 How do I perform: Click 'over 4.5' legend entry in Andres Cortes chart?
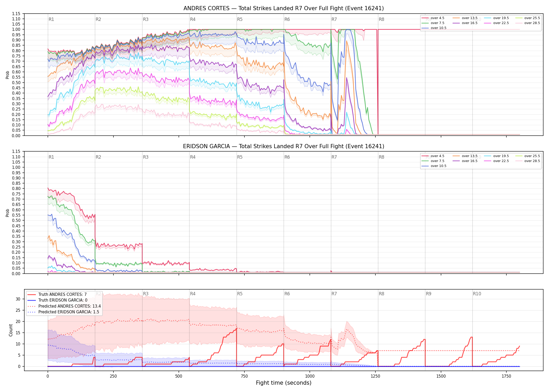(433, 18)
